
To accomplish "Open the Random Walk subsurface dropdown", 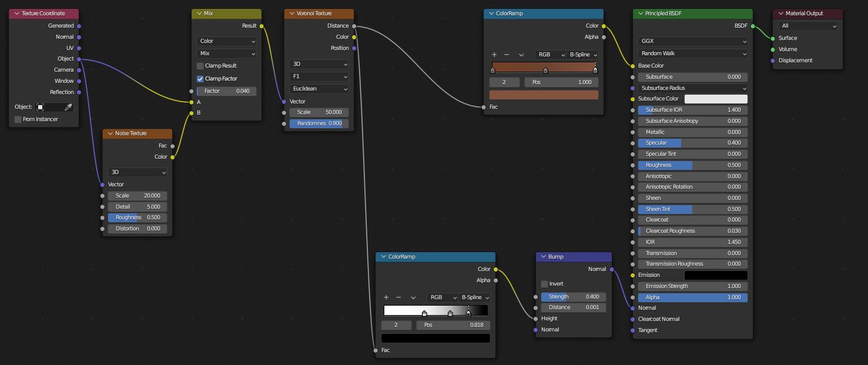I will click(693, 53).
